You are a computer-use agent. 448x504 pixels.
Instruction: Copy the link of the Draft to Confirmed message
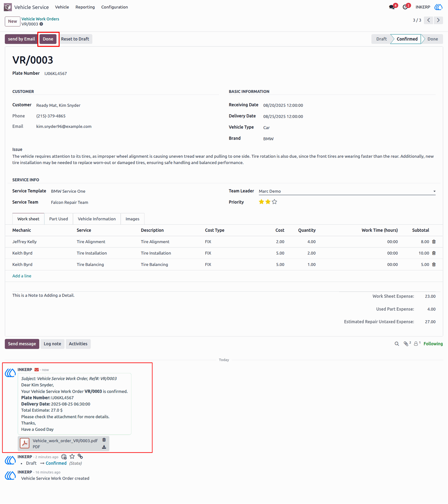[80, 457]
